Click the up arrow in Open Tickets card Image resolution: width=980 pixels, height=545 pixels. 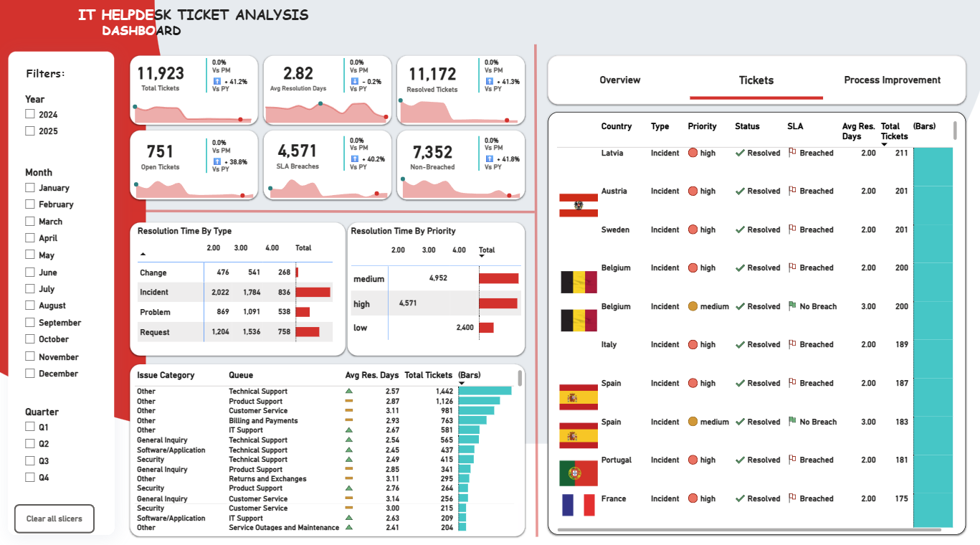coord(217,161)
